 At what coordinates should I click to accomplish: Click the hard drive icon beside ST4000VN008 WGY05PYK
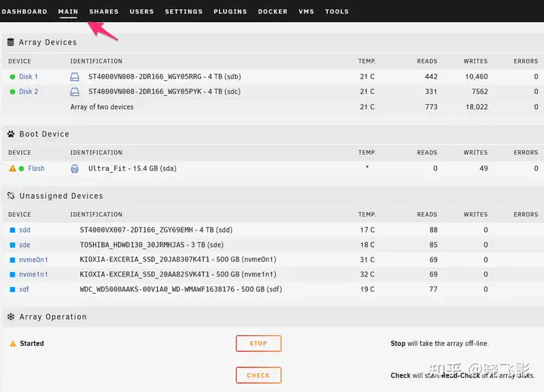pyautogui.click(x=75, y=91)
